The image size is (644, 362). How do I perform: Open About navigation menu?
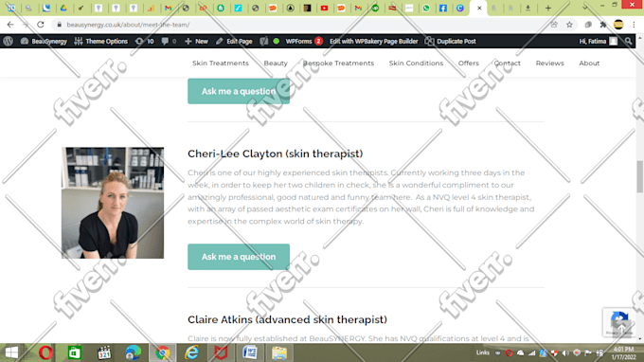pyautogui.click(x=589, y=63)
